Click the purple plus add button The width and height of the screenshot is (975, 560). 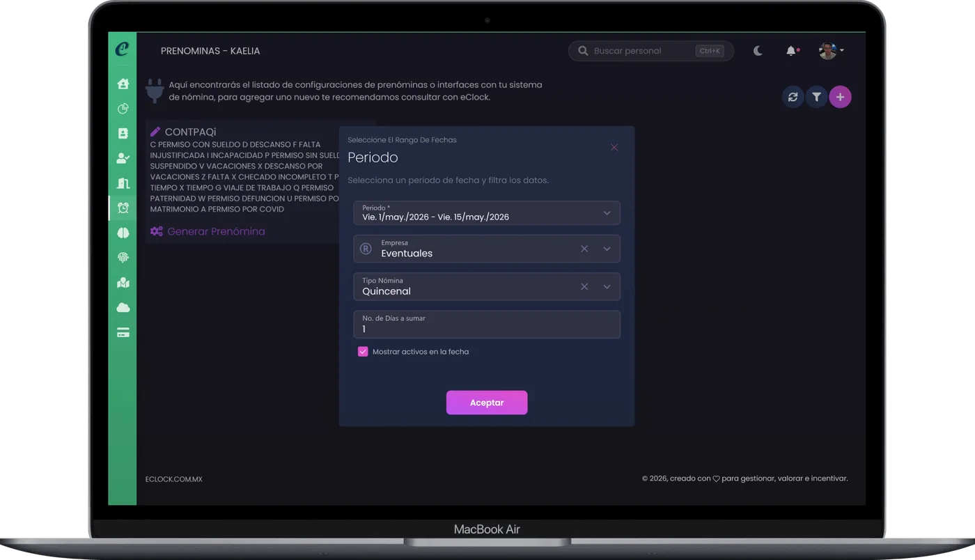point(840,97)
